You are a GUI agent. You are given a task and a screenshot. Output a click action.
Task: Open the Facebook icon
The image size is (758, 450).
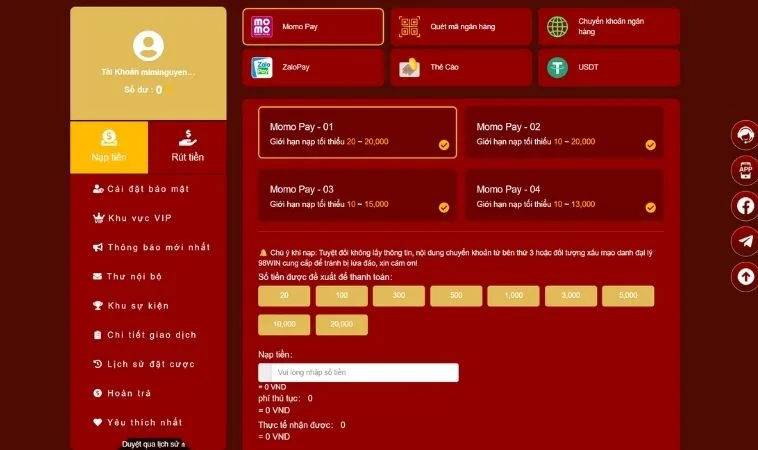click(x=745, y=206)
